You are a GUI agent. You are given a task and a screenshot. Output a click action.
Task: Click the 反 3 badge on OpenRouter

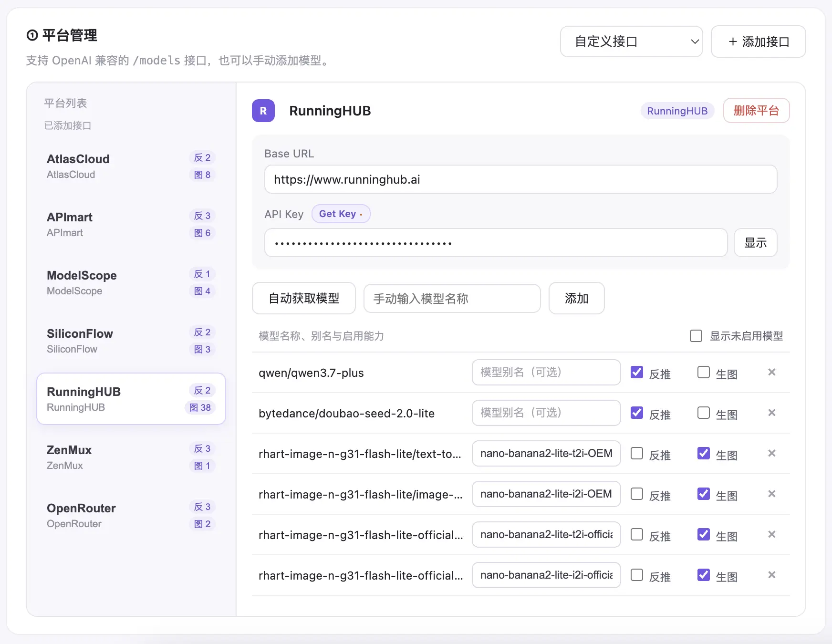coord(202,507)
